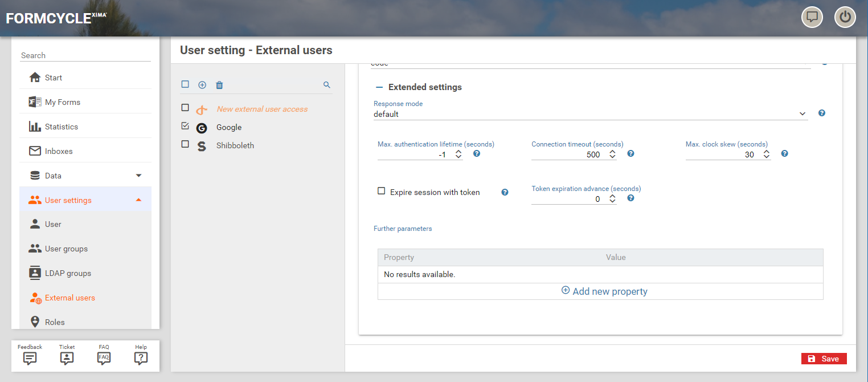Screen dimensions: 868x382
Task: Click help icon next to Connection timeout
Action: point(630,154)
